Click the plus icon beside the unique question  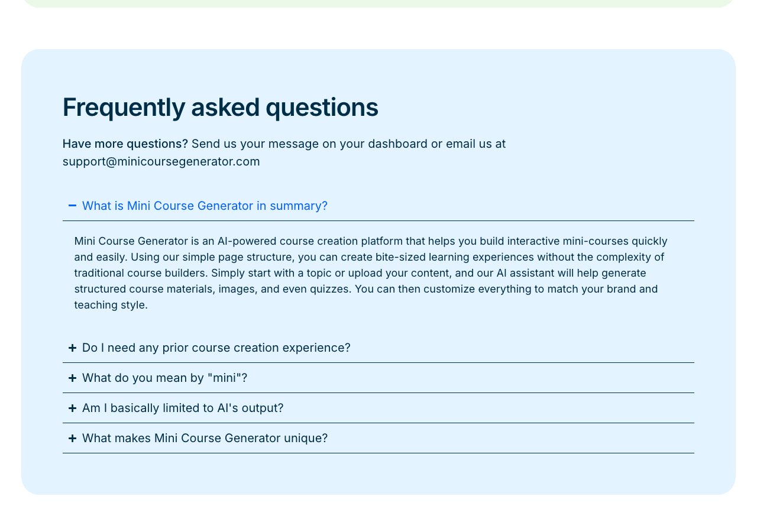[72, 438]
